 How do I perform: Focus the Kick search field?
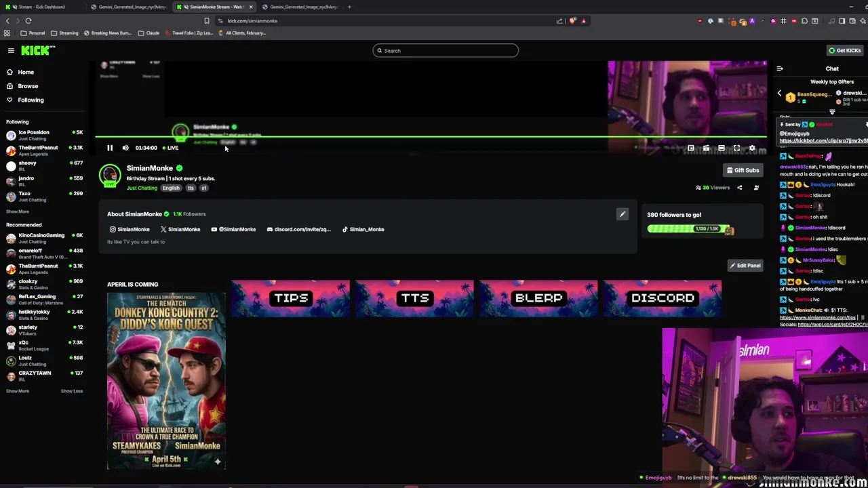tap(446, 50)
